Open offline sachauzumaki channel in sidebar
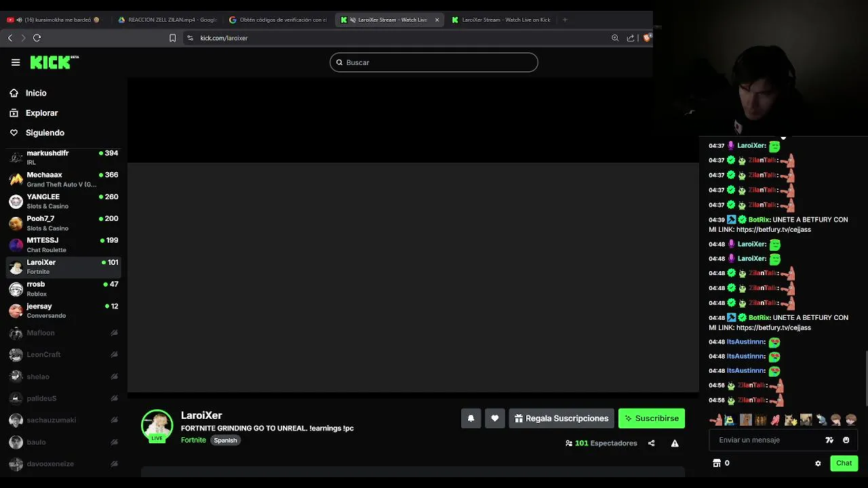This screenshot has height=488, width=868. [x=64, y=420]
